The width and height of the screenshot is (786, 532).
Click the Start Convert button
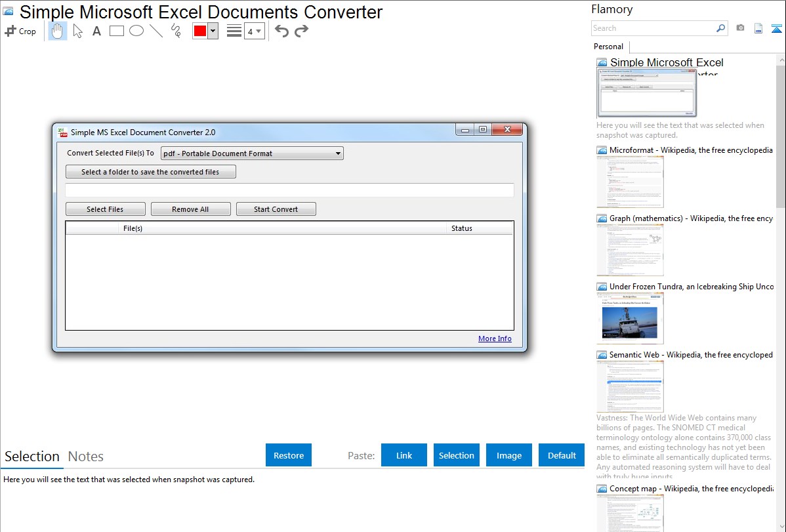(x=276, y=209)
